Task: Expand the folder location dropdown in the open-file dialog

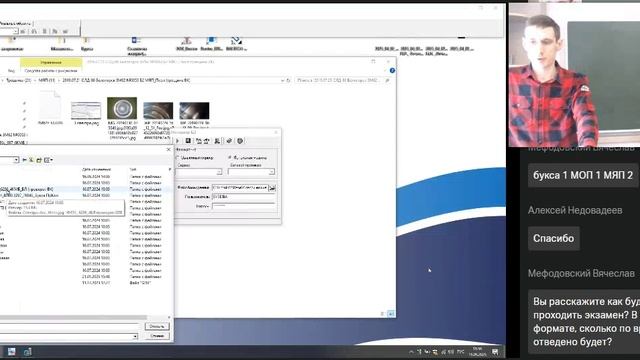Action: tap(16, 160)
